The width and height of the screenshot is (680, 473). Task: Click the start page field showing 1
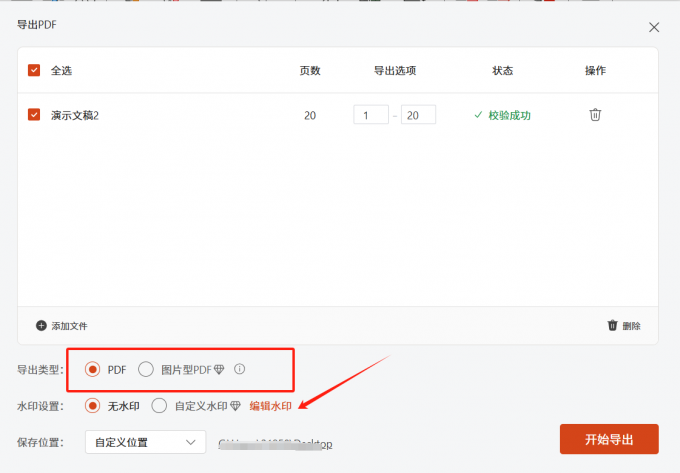pyautogui.click(x=371, y=115)
